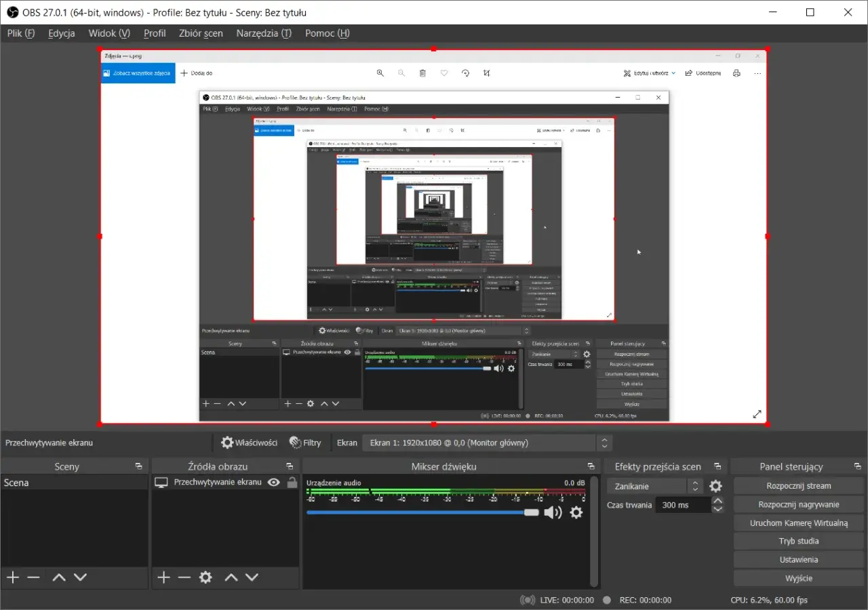Undock the Panel sterujący dock with its float icon
868x610 pixels.
pyautogui.click(x=857, y=466)
